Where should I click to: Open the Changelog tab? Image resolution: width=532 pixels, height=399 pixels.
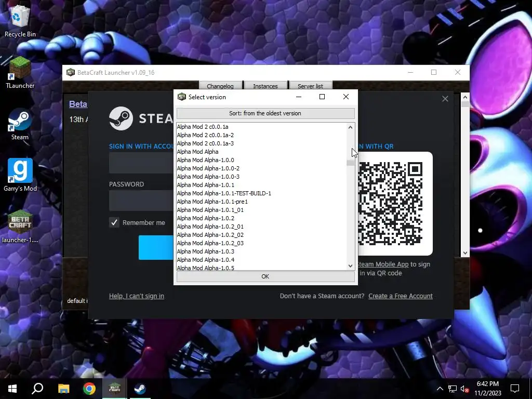click(220, 86)
